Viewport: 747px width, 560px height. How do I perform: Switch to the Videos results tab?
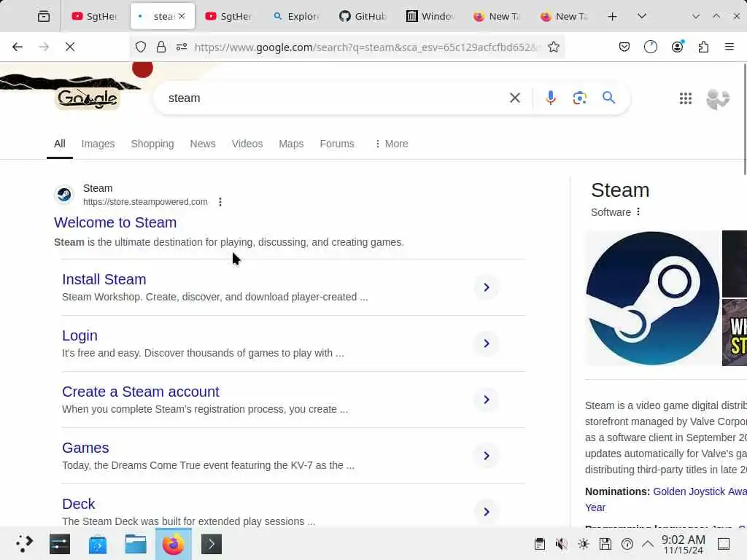tap(247, 144)
